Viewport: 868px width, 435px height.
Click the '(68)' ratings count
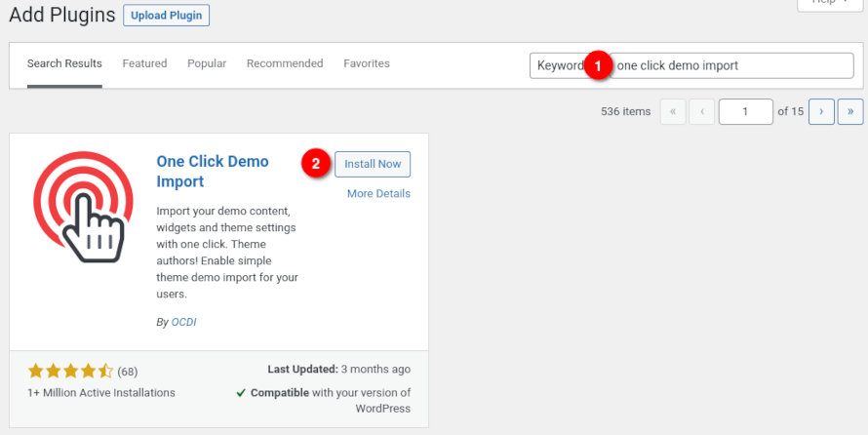tap(128, 372)
